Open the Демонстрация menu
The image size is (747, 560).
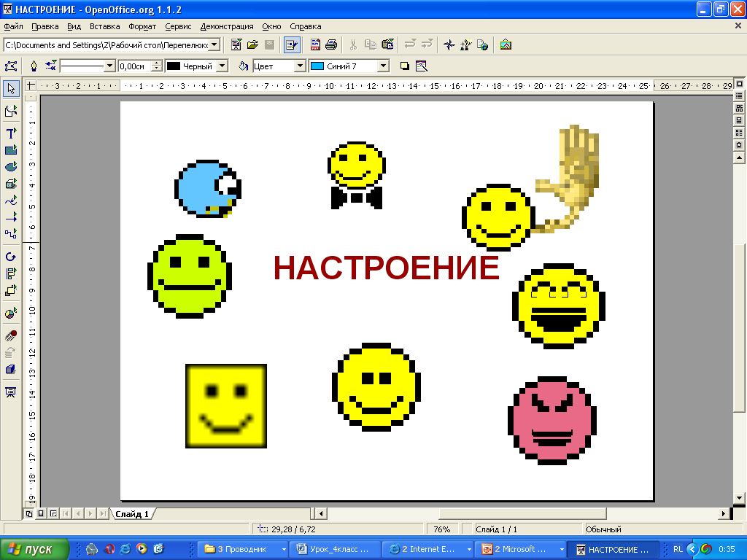(x=227, y=26)
